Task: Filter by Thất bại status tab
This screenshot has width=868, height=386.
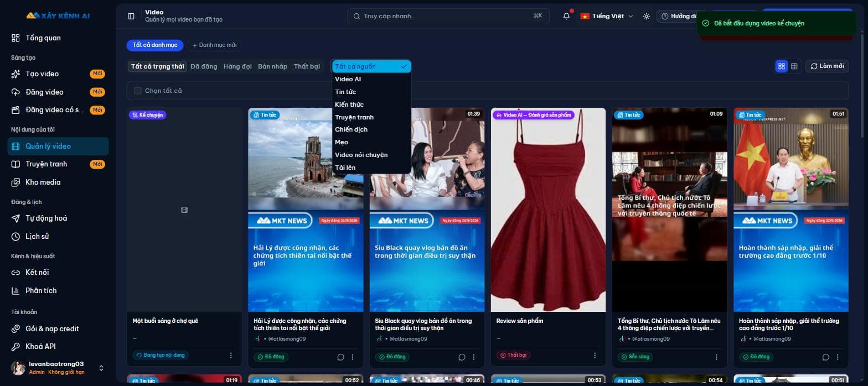Action: coord(307,66)
